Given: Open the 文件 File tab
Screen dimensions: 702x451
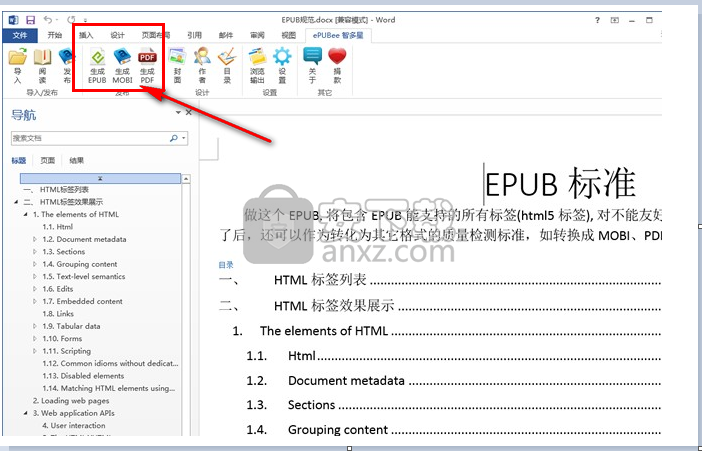Looking at the screenshot, I should 19,35.
